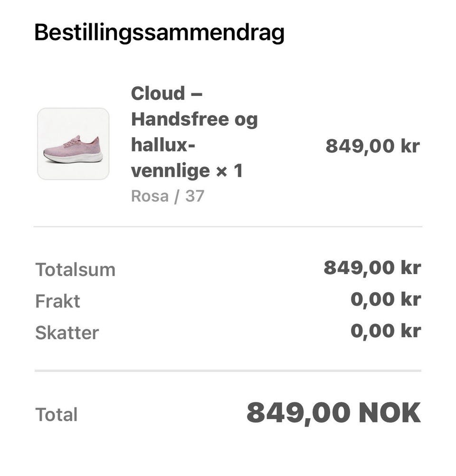
Task: Open the pink Cloud shoe thumbnail
Action: pyautogui.click(x=73, y=143)
